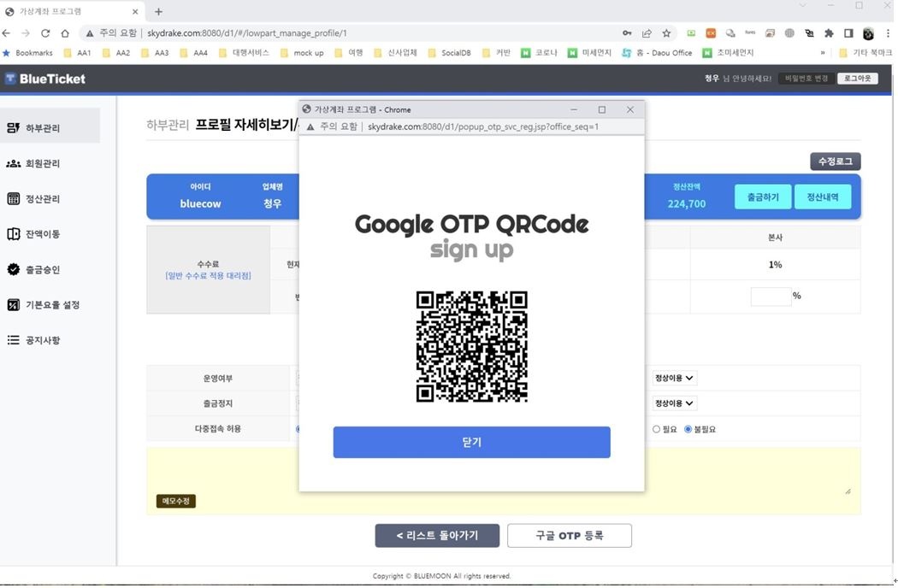Close the Google OTP popup with 닫기 button

coord(471,442)
